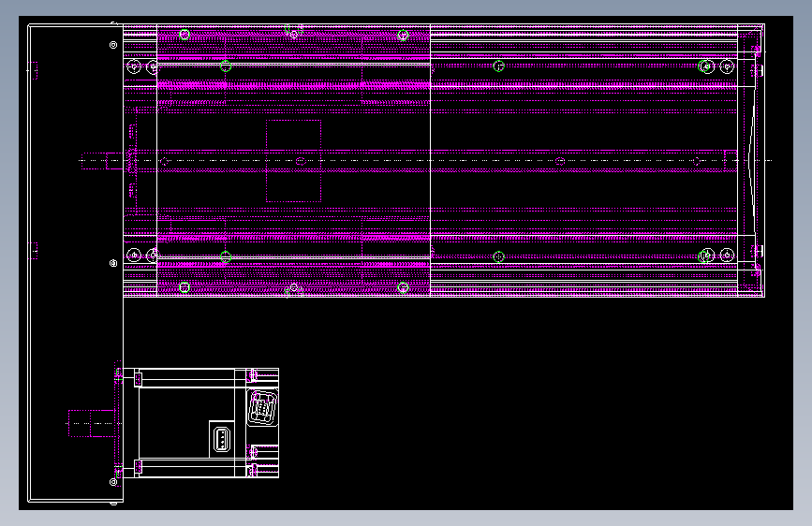Select the small four-pin port on motor body
Screen dimensions: 812x526
[222, 440]
